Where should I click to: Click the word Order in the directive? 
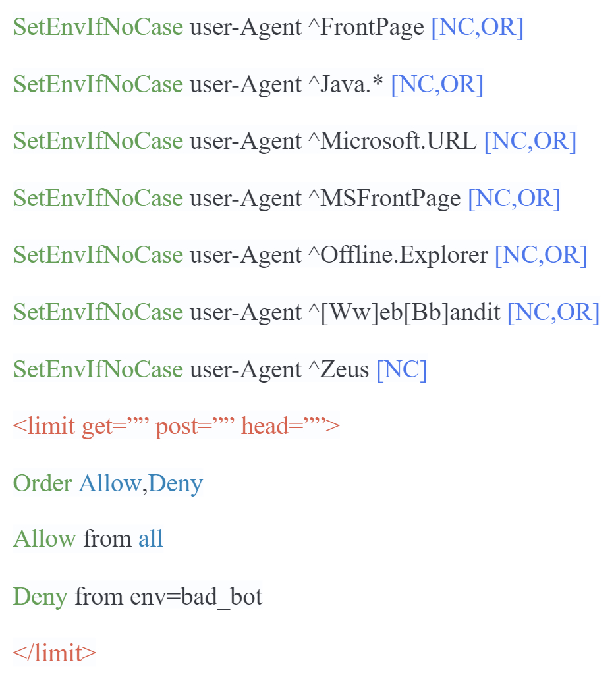pos(42,483)
